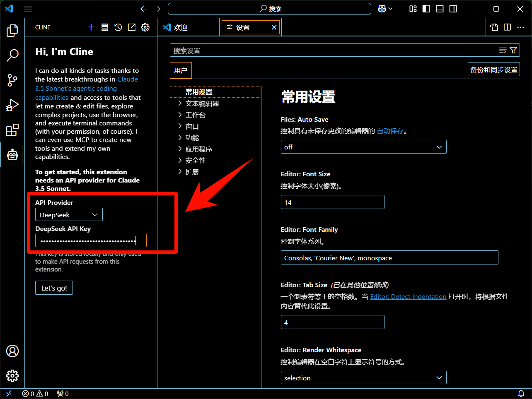Open the Run and Debug view
Viewport: 532px width, 399px height.
pos(12,105)
